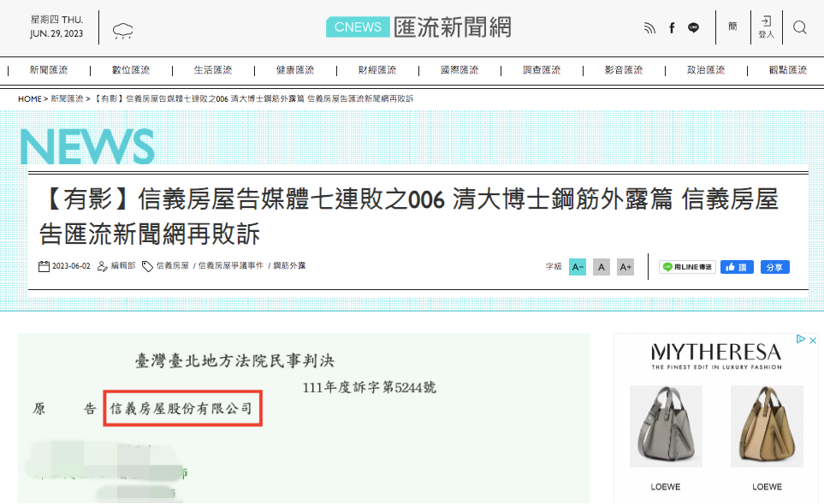This screenshot has width=824, height=504.
Task: Click the Facebook 讚 like button
Action: pos(737,267)
